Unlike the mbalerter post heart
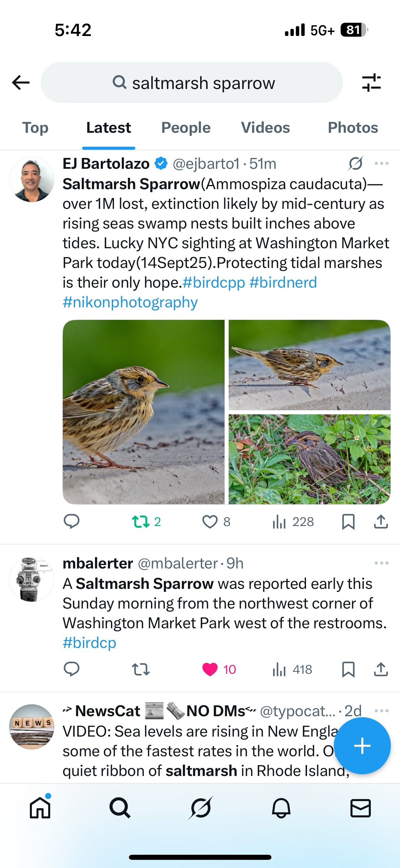This screenshot has width=400, height=868. click(210, 669)
